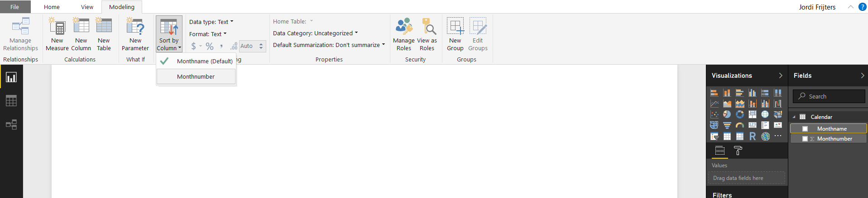Image resolution: width=868 pixels, height=198 pixels.
Task: Open the Data Category dropdown
Action: click(315, 33)
